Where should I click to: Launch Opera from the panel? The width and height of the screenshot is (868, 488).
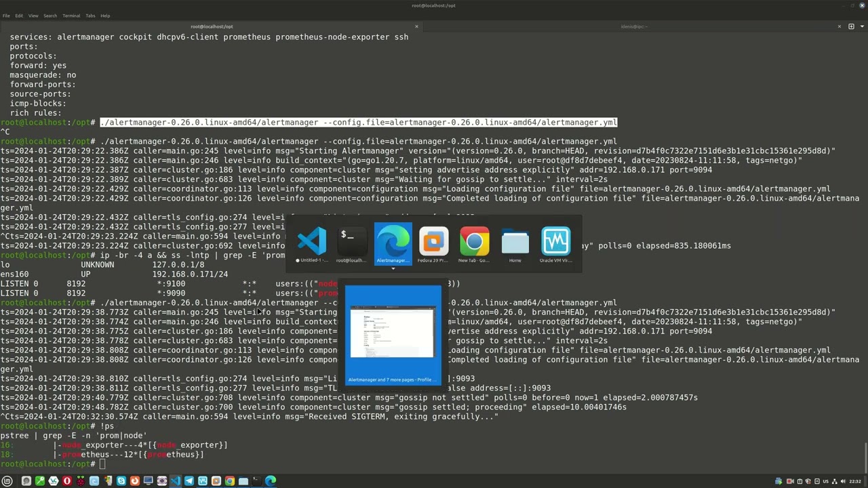(x=66, y=481)
